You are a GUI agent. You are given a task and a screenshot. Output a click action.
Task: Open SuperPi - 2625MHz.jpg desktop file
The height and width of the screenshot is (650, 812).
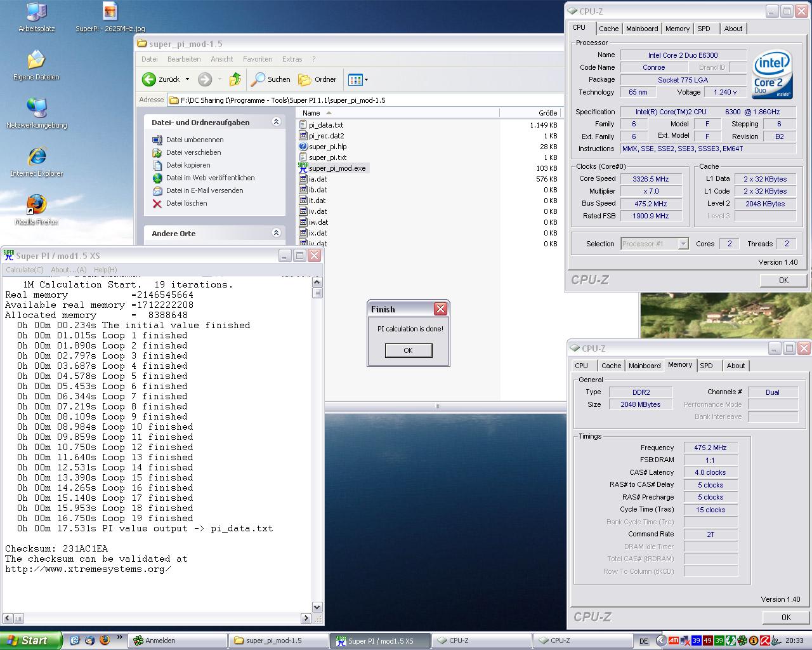[x=110, y=17]
